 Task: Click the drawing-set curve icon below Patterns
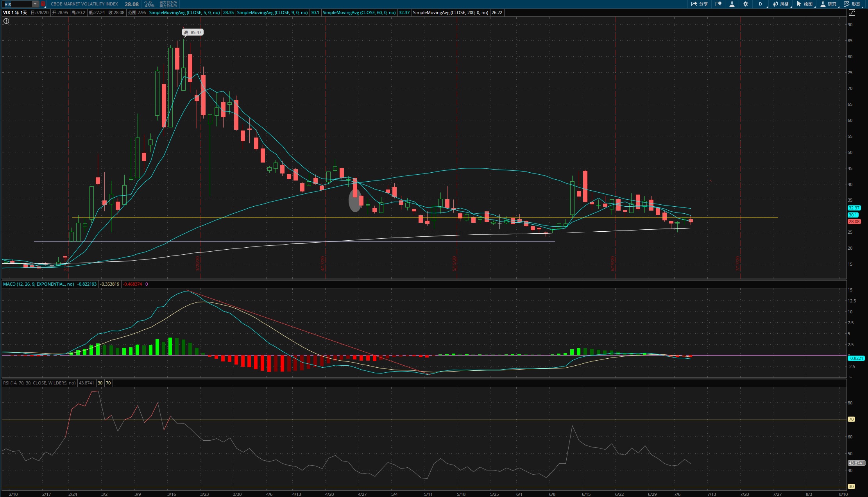[x=852, y=13]
